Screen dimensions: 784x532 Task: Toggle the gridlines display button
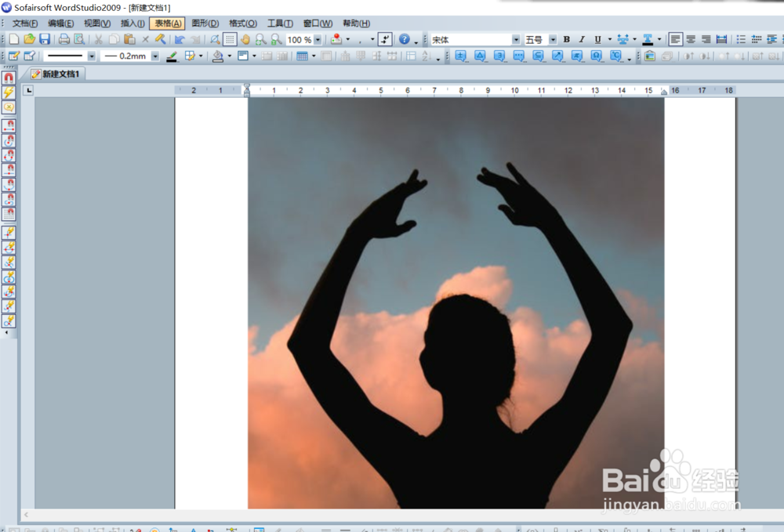pos(230,39)
